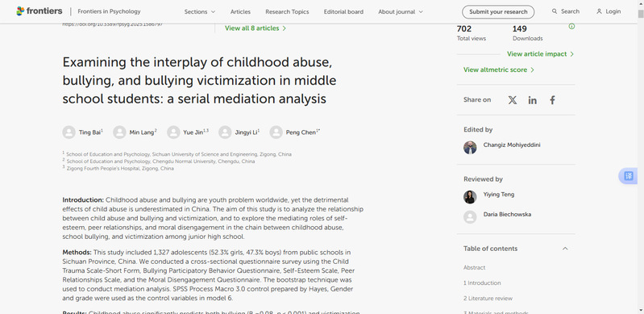Click the page vertical scrollbar thumb
This screenshot has width=644, height=314.
640,14
